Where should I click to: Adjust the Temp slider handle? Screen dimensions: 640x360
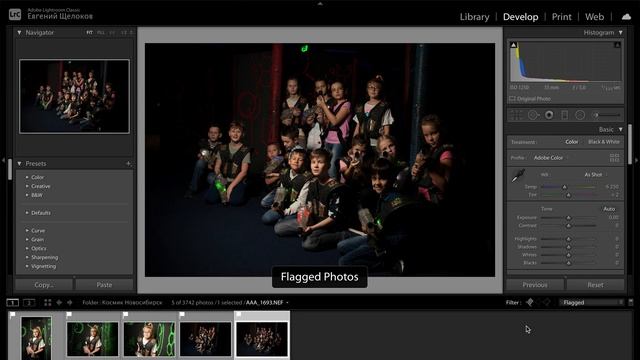[x=564, y=187]
